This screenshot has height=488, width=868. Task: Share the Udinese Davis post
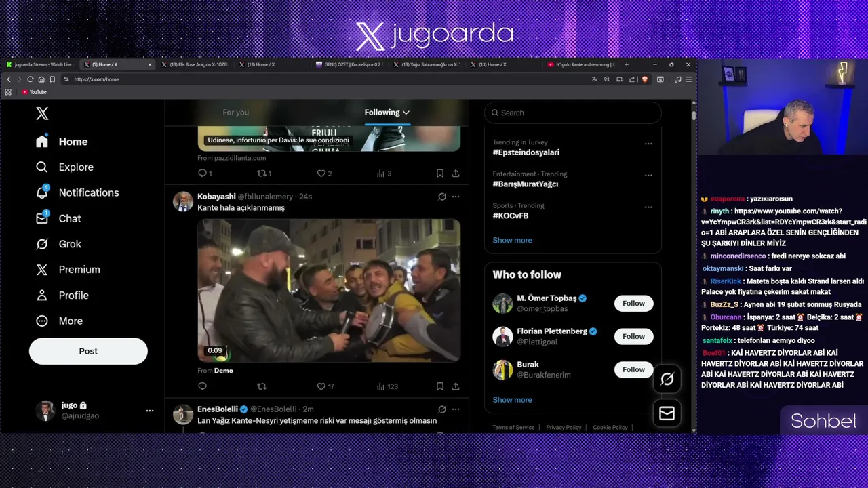456,174
